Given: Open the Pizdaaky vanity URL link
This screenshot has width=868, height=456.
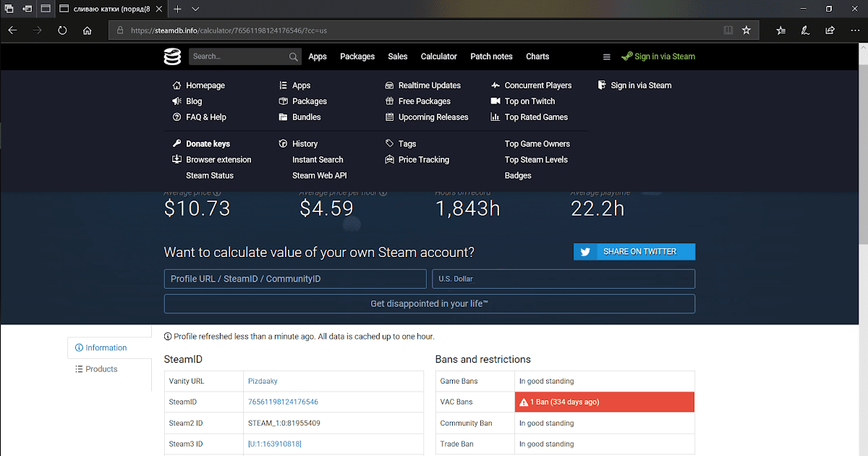Looking at the screenshot, I should pyautogui.click(x=263, y=381).
